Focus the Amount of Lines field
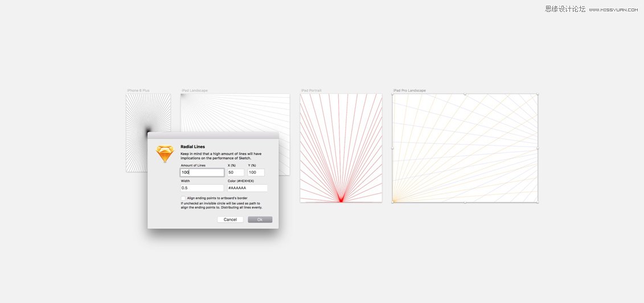Viewport: 644px width, 303px height. (202, 173)
